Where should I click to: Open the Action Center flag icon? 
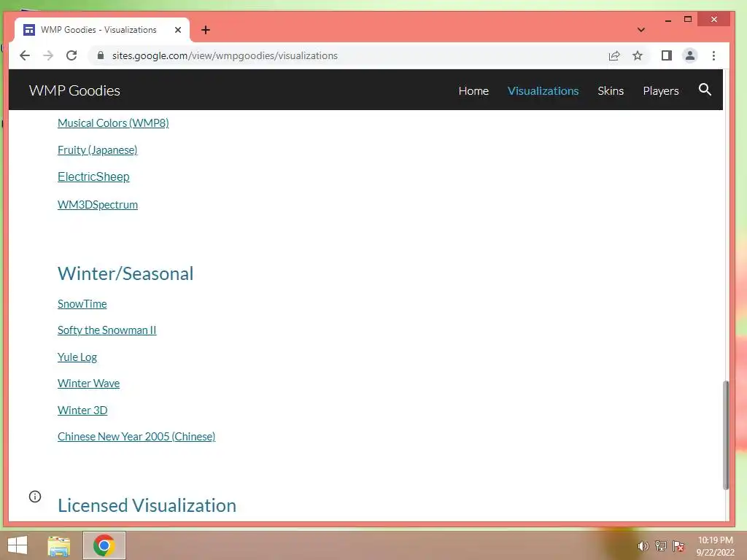[x=678, y=545]
